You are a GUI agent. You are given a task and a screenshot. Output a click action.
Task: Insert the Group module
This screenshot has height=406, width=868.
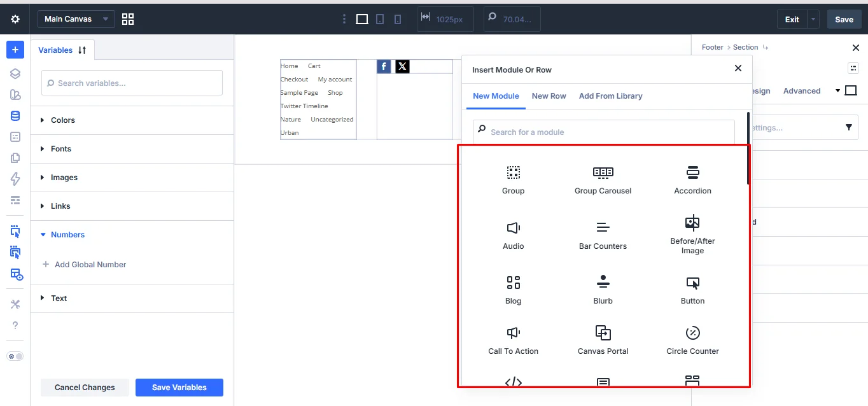pyautogui.click(x=514, y=180)
